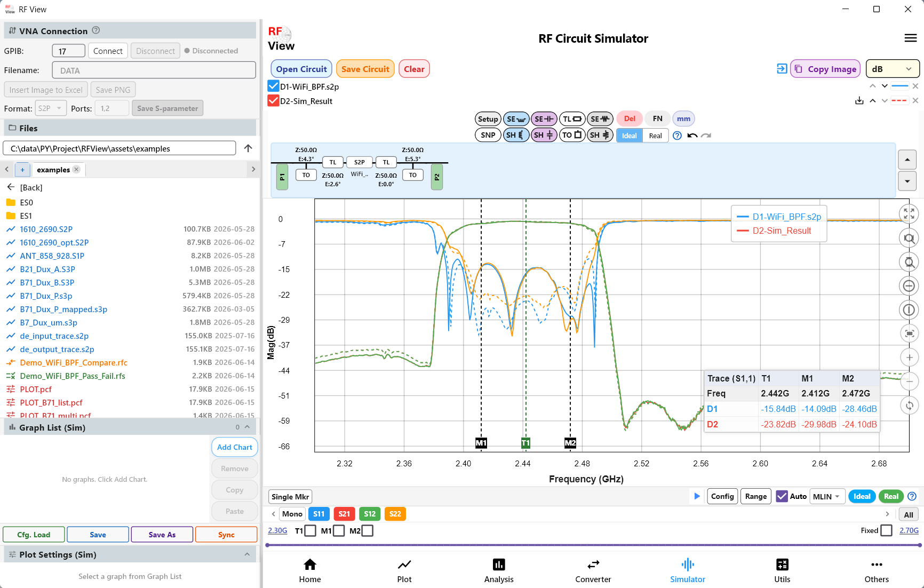The width and height of the screenshot is (924, 588).
Task: Click the Add Chart button
Action: 235,447
